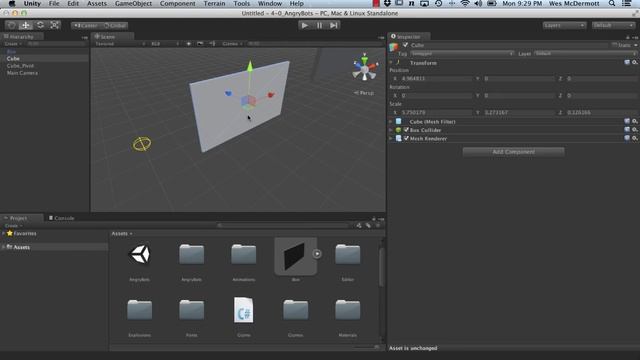Viewport: 640px width, 360px height.
Task: Expand Favorites in the Project panel
Action: [x=4, y=233]
